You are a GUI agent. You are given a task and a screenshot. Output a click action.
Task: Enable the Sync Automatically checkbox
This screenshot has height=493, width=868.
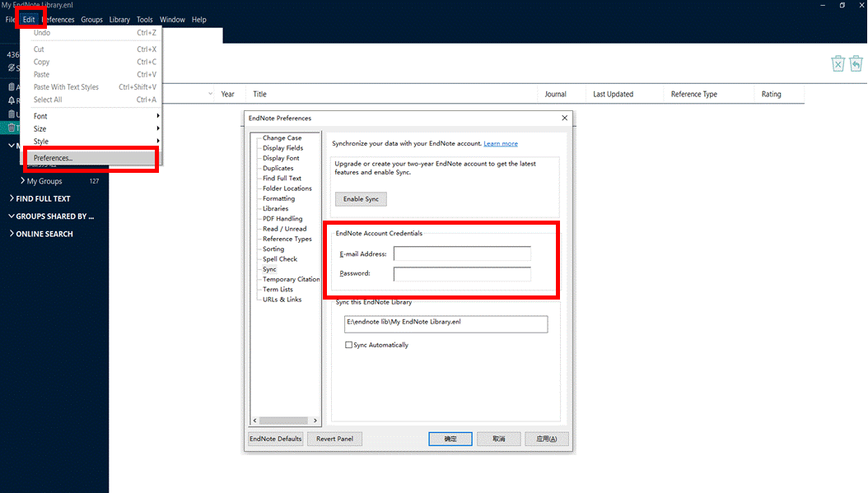point(349,345)
